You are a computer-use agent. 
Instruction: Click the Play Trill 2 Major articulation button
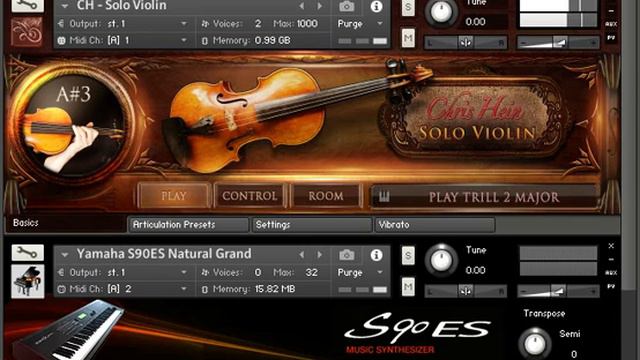[486, 197]
